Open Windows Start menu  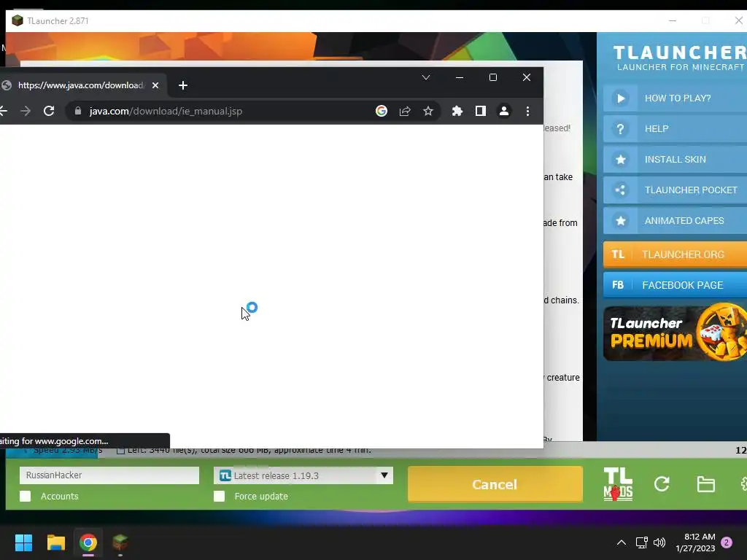23,542
